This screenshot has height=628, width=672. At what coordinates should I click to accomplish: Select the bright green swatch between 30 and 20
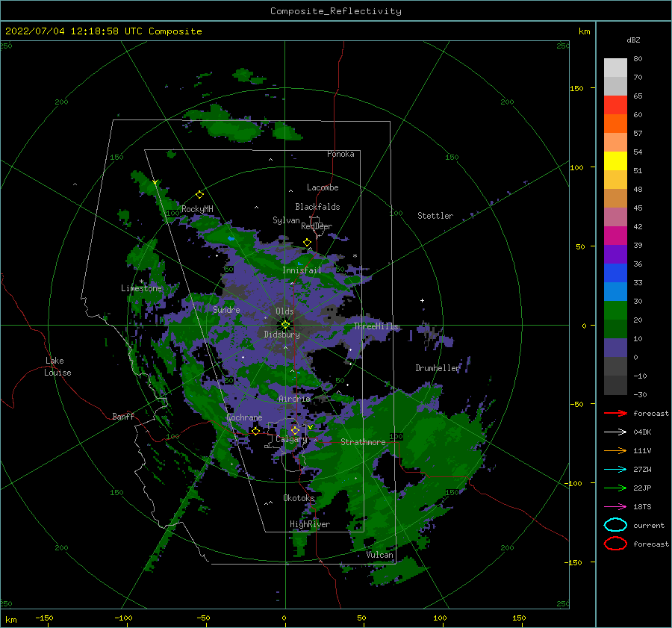coord(615,311)
